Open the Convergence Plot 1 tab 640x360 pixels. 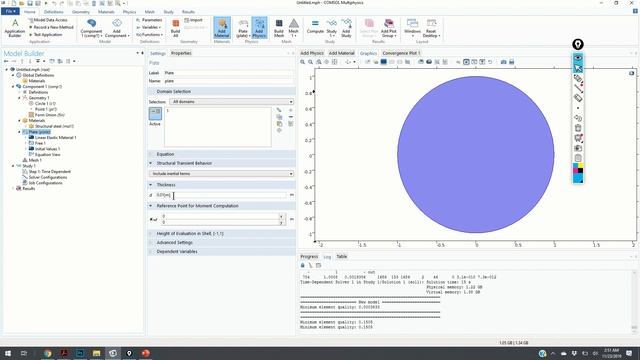click(401, 53)
